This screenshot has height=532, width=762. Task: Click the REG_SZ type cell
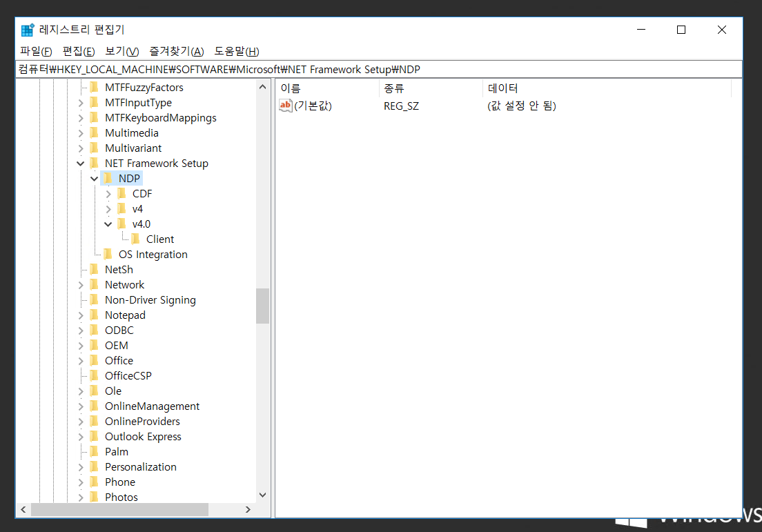click(402, 106)
